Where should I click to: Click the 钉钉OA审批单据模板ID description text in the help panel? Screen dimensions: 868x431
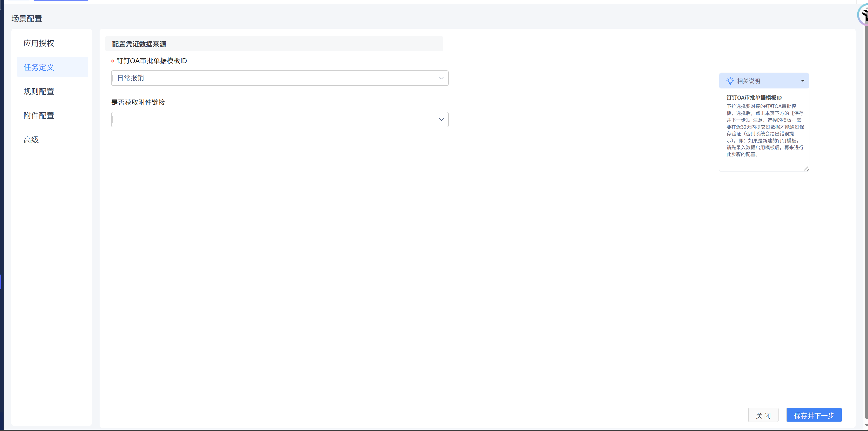[765, 130]
